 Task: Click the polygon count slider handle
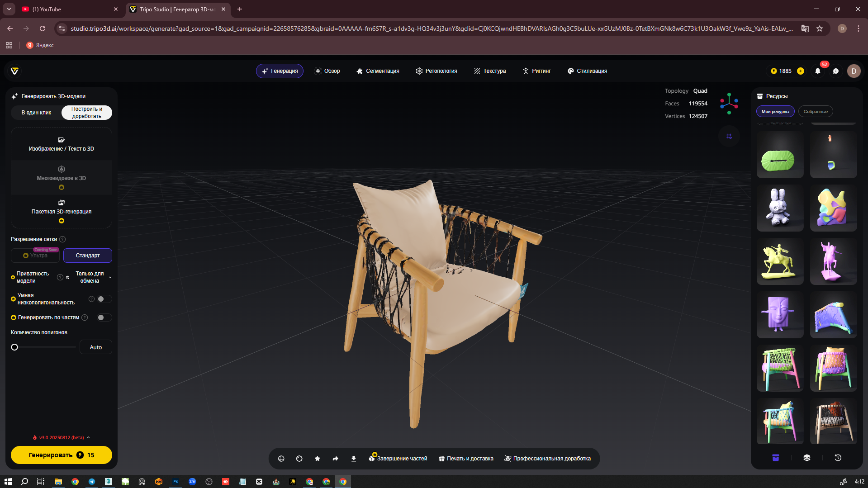(x=14, y=347)
